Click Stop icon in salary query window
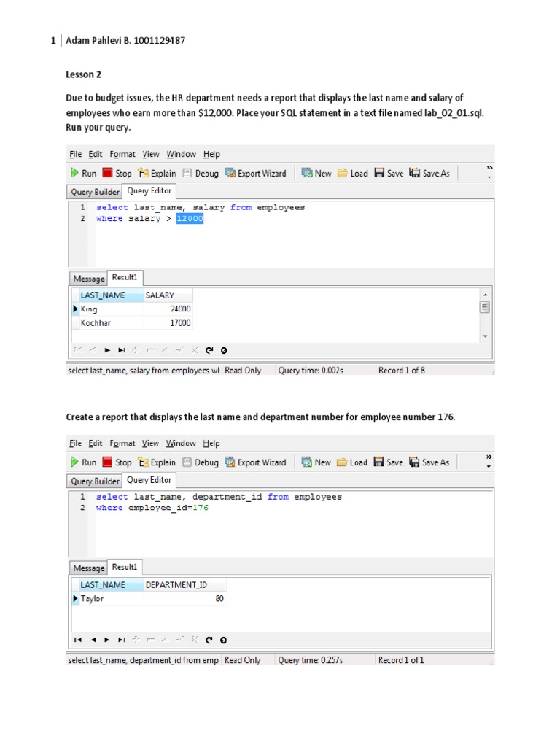Image resolution: width=560 pixels, height=747 pixels. coord(108,173)
